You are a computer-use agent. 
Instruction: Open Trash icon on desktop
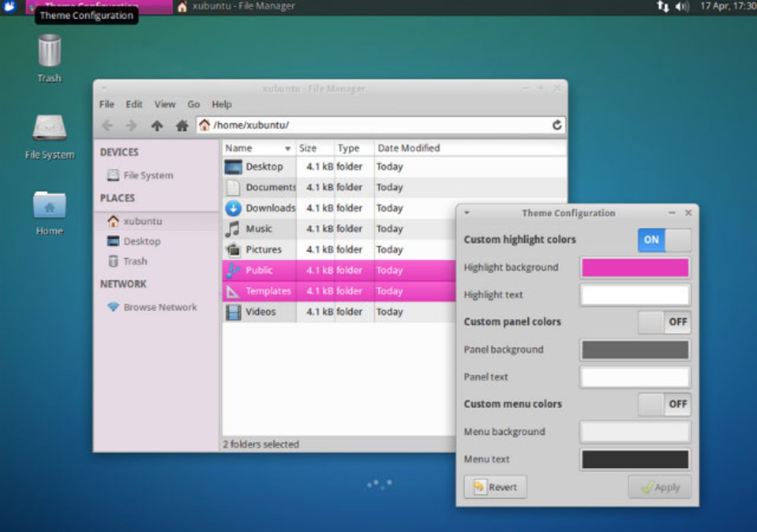click(49, 51)
